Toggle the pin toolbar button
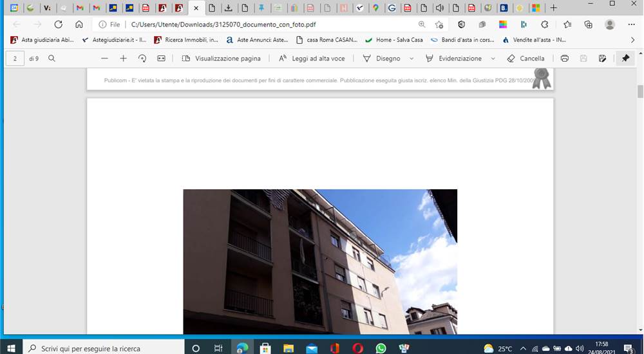Screen dimensions: 644x354 click(625, 59)
